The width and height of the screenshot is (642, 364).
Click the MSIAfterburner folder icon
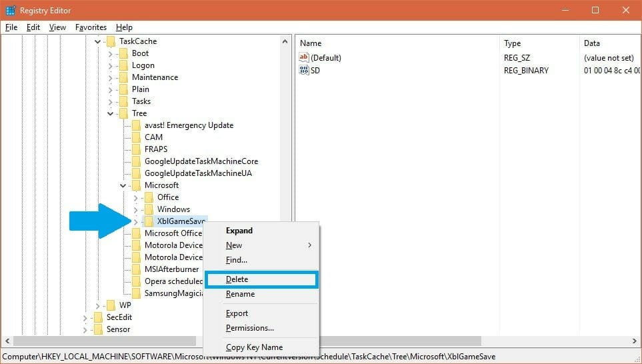[137, 269]
